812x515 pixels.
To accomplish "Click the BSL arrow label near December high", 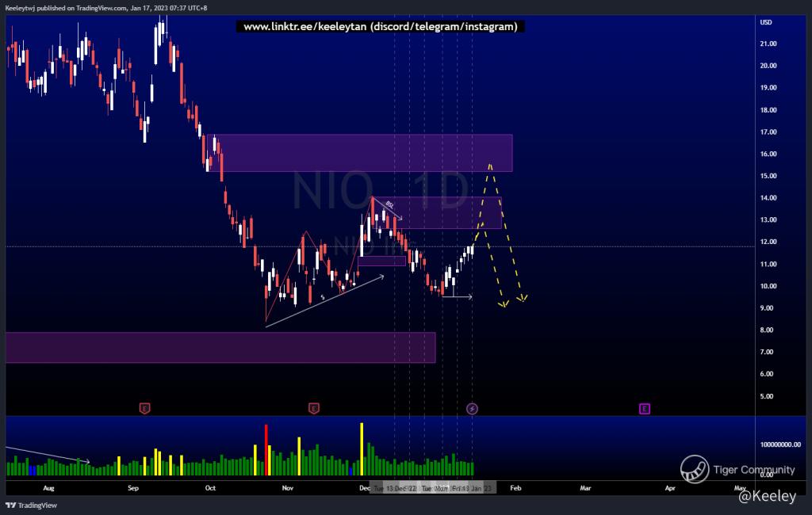I will pos(390,205).
